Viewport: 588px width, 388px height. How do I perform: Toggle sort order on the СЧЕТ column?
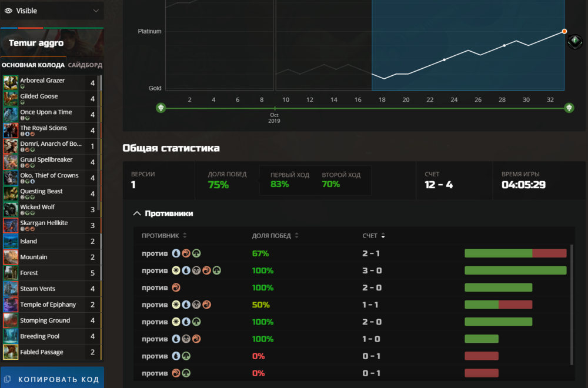pos(383,236)
